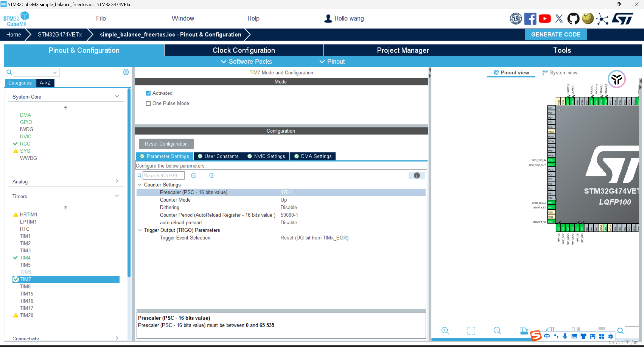The image size is (644, 347).
Task: Uncheck the Activated checkbox for TIM7
Action: click(x=148, y=93)
